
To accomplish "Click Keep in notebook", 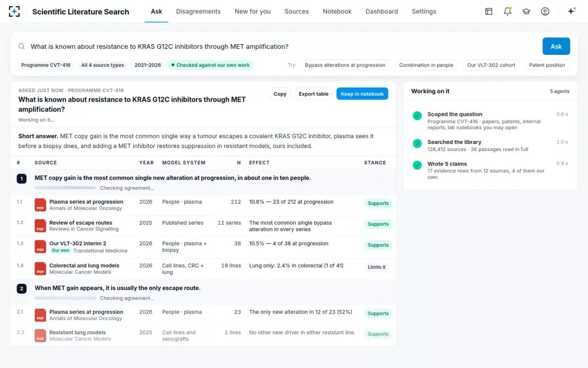I will (362, 94).
